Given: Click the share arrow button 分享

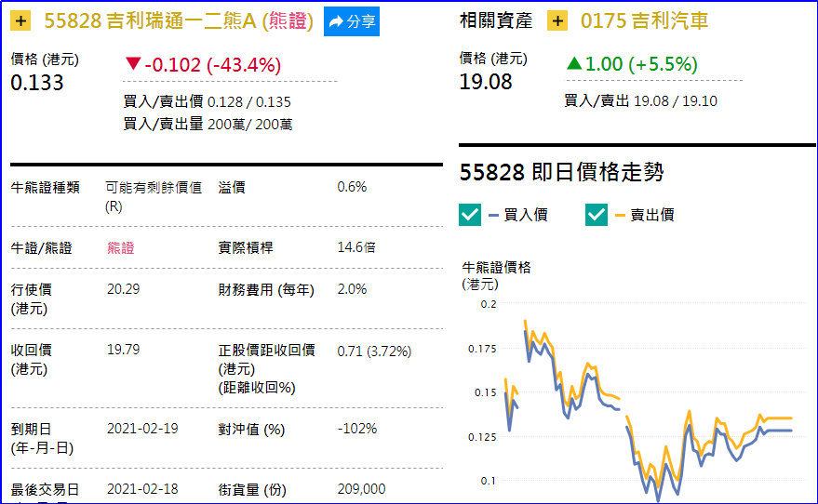Looking at the screenshot, I should [352, 20].
